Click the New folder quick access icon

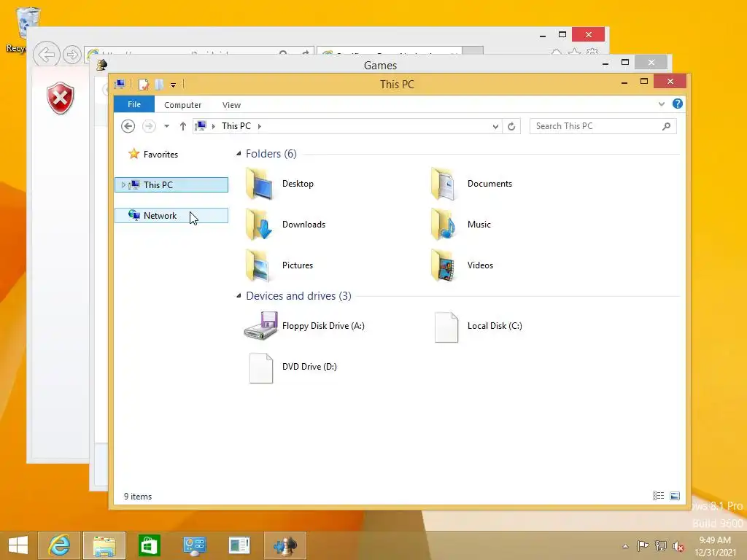[158, 85]
